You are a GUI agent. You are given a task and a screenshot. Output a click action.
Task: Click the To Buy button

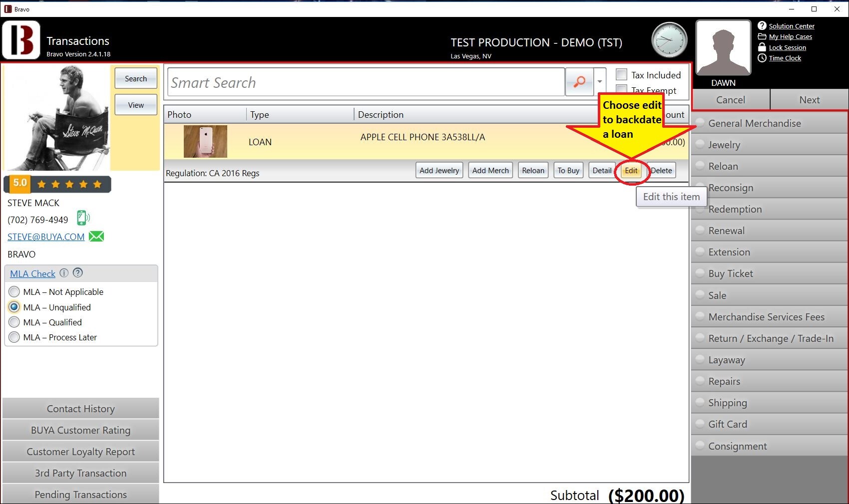click(x=568, y=170)
